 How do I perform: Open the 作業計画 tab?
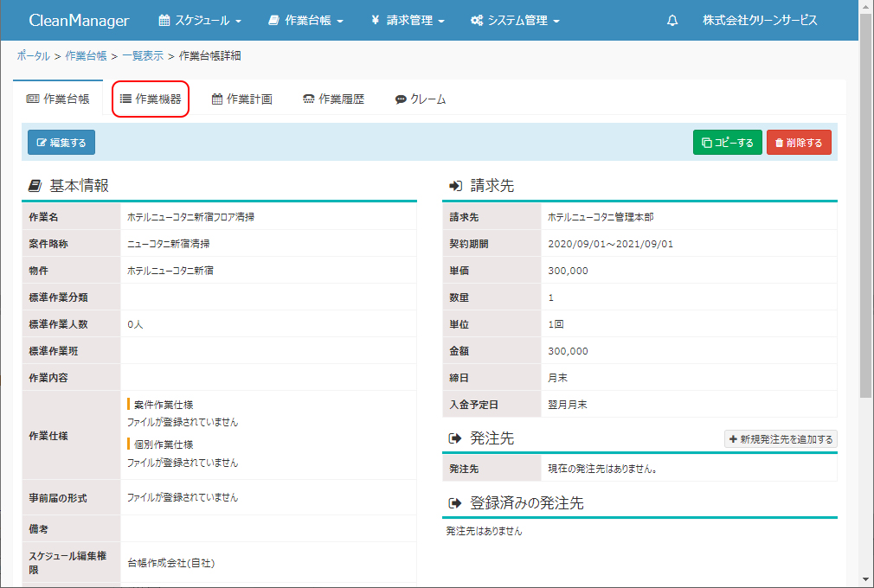click(x=242, y=99)
